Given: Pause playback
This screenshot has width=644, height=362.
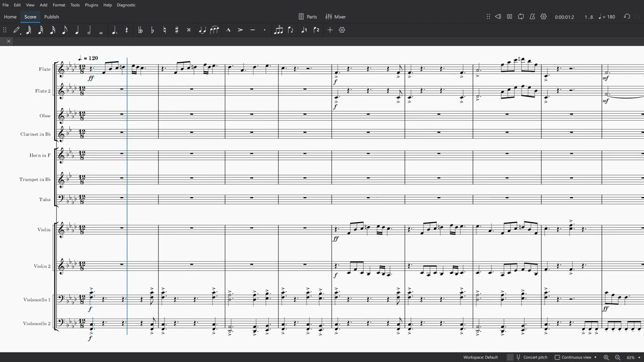Looking at the screenshot, I should (x=510, y=17).
